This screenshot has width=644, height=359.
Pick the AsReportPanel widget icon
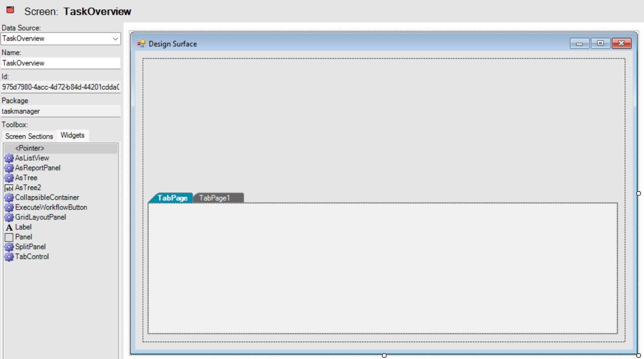pyautogui.click(x=9, y=168)
